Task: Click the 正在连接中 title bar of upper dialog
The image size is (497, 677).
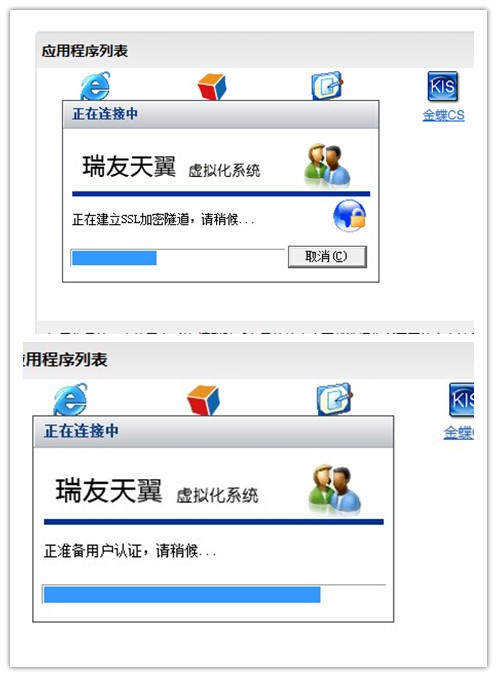Action: [221, 114]
